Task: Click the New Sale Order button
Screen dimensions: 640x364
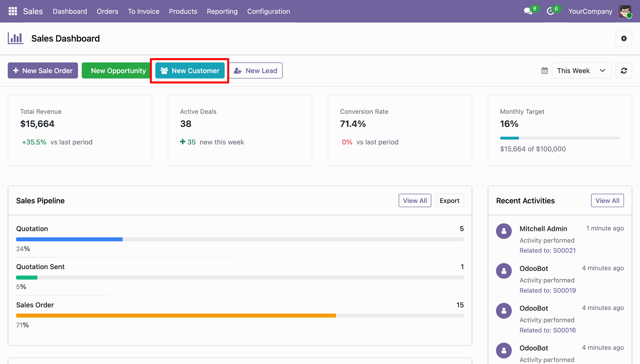Action: click(43, 71)
